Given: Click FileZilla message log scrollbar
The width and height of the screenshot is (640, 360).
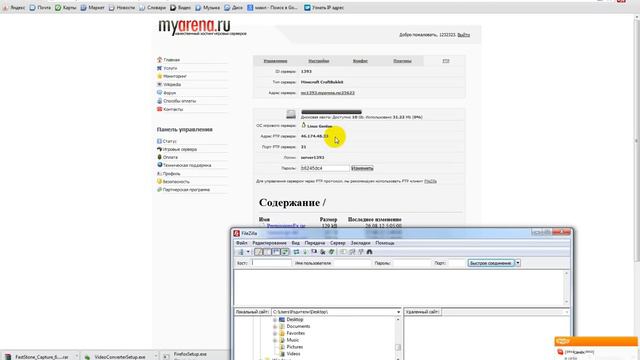Looking at the screenshot, I should point(566,287).
